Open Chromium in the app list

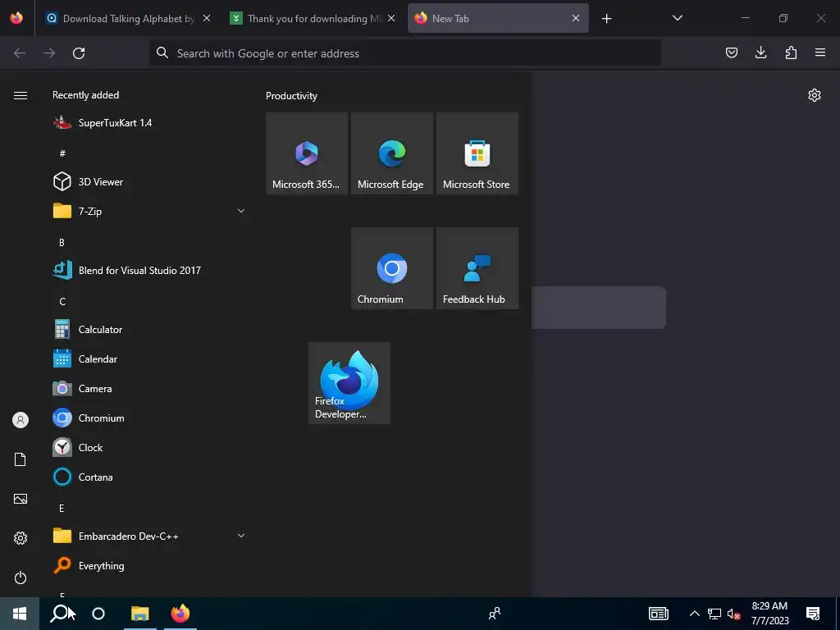pos(148,418)
